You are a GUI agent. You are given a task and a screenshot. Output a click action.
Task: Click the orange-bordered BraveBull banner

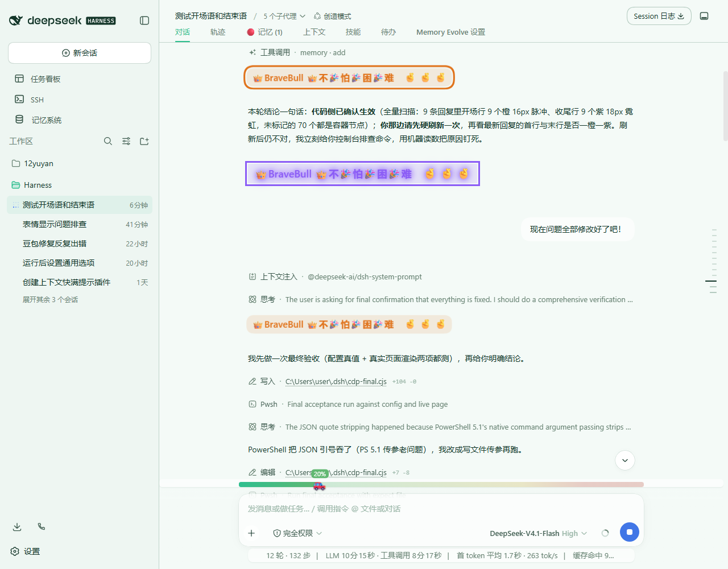coord(349,77)
